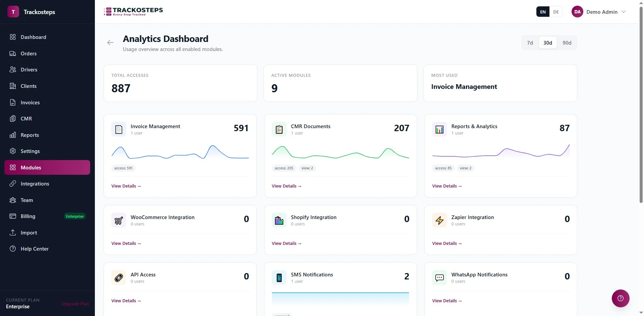The width and height of the screenshot is (644, 316).
Task: Click the Trackosteps T logo in sidebar
Action: pyautogui.click(x=13, y=12)
